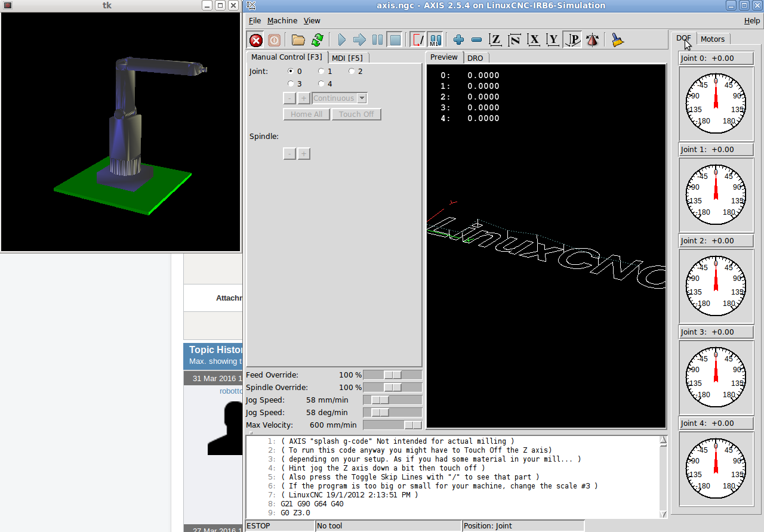
Task: Open the Help menu
Action: point(752,20)
